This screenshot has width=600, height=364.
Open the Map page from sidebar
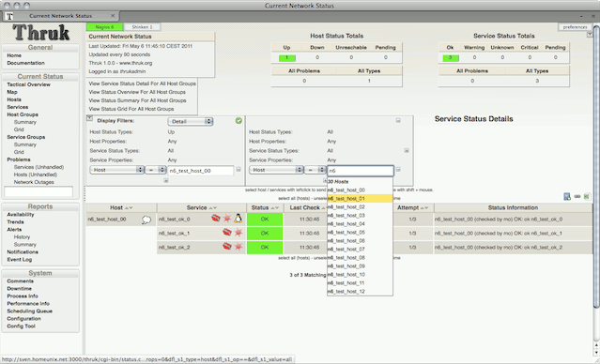click(x=12, y=92)
